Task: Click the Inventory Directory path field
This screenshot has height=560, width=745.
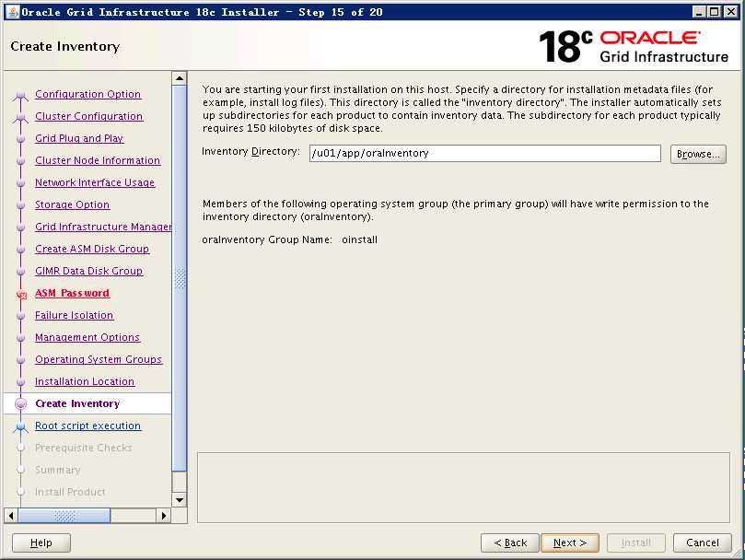Action: tap(484, 153)
